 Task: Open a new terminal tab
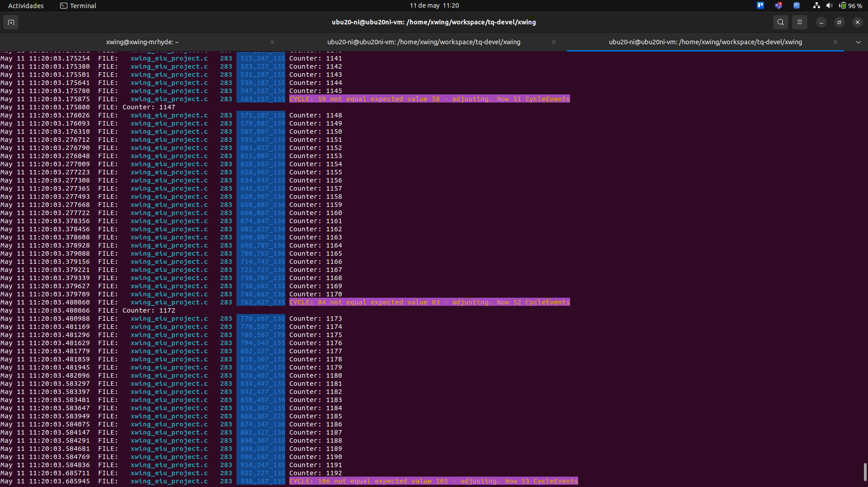coord(11,22)
